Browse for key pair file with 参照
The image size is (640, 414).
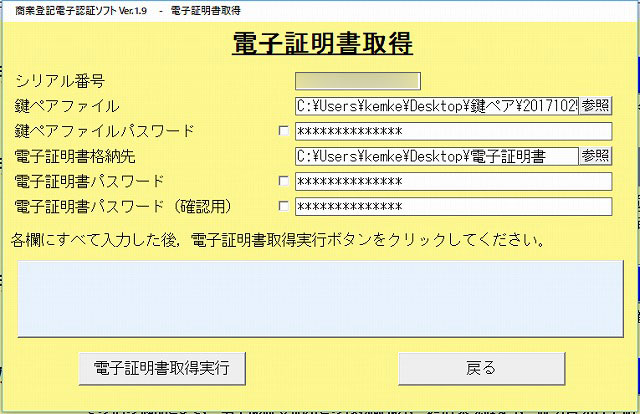point(595,106)
